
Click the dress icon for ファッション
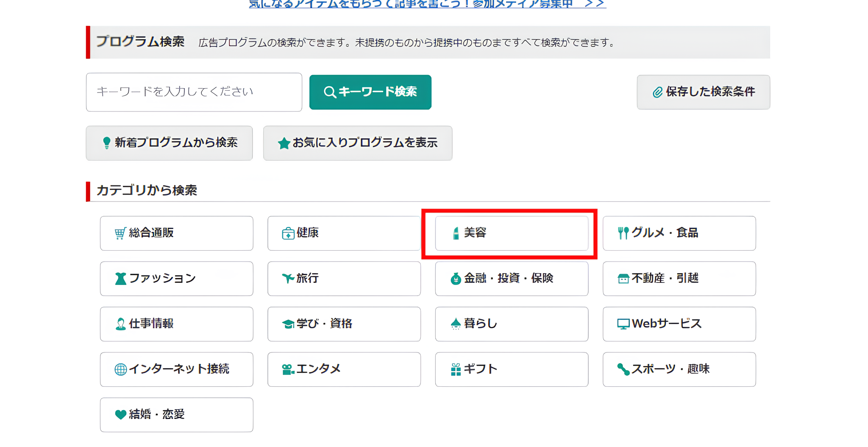[120, 279]
